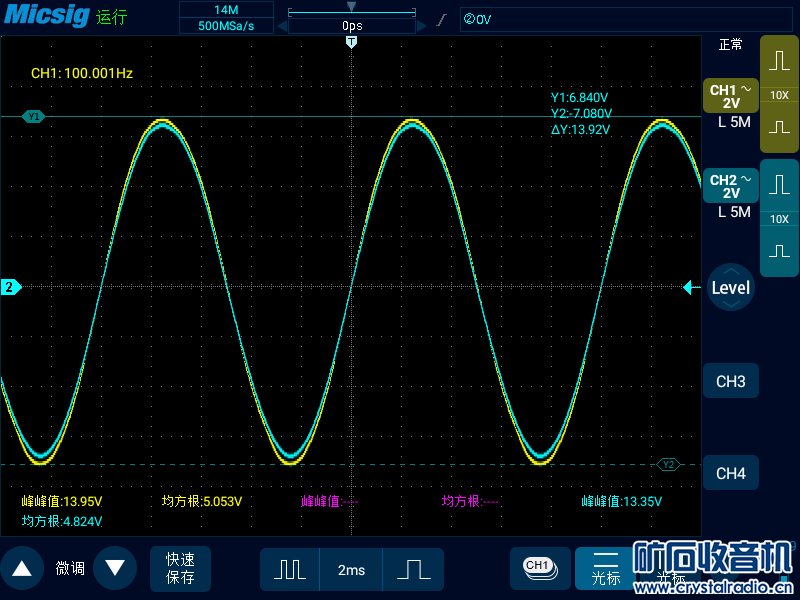
Task: Tap the 0ps horizontal delay field
Action: pyautogui.click(x=352, y=26)
